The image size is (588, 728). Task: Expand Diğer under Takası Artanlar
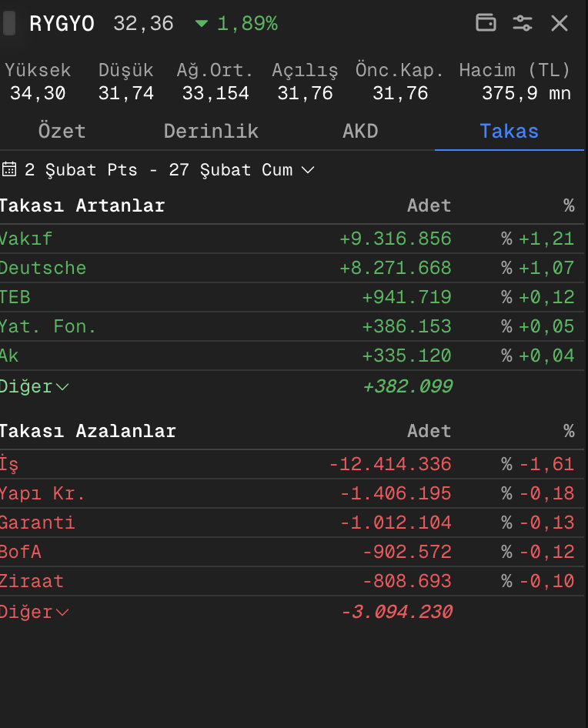point(34,386)
